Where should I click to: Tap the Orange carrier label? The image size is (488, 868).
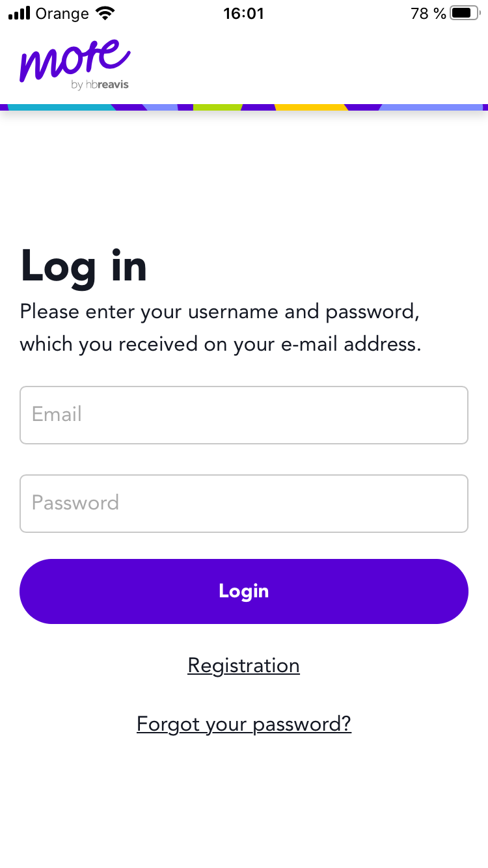coord(62,14)
